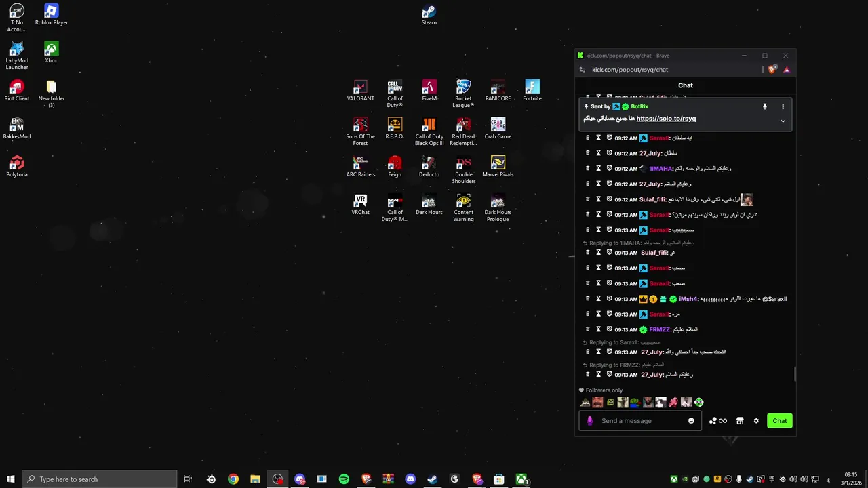The image size is (868, 488).
Task: Timeout iMsh4 using hourglass icon
Action: (598, 299)
